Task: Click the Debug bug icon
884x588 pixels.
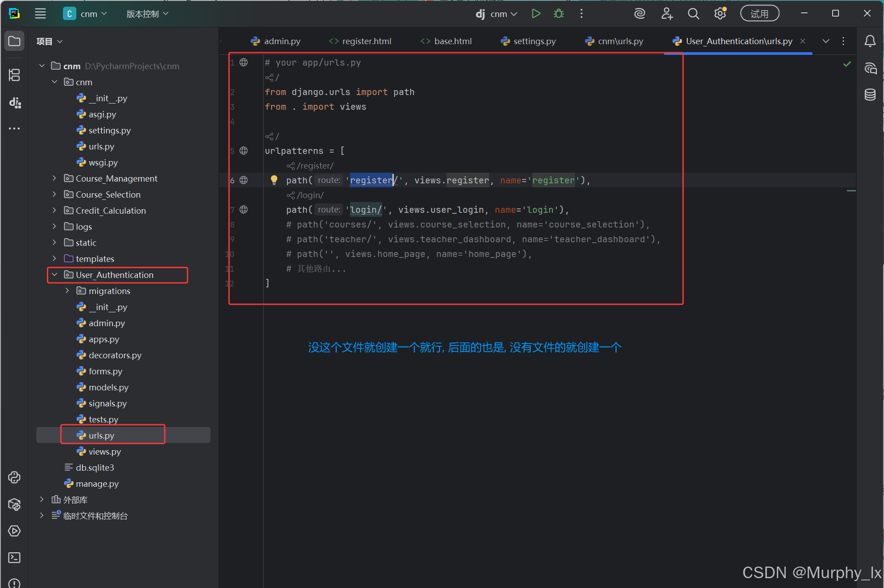Action: 559,14
